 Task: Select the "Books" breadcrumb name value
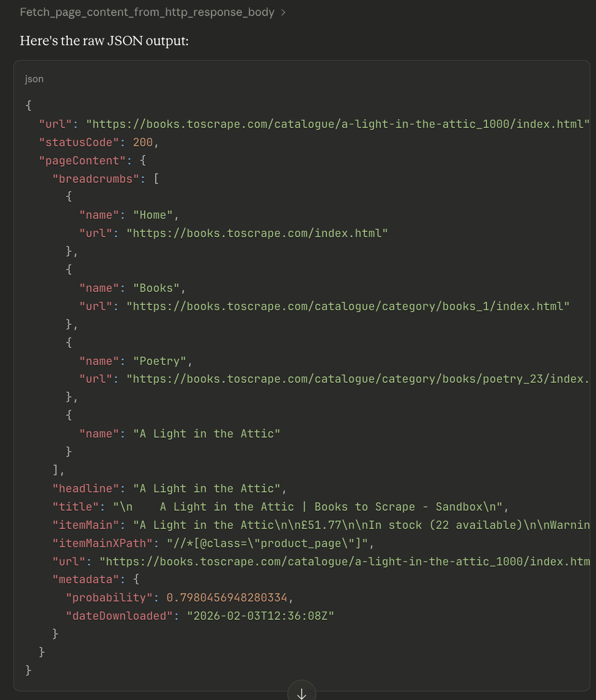156,288
